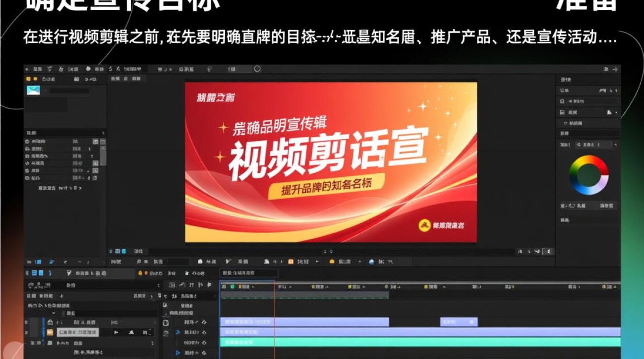Image resolution: width=644 pixels, height=359 pixels.
Task: Click the orange flame icon in the timeline header
Action: coord(140,273)
